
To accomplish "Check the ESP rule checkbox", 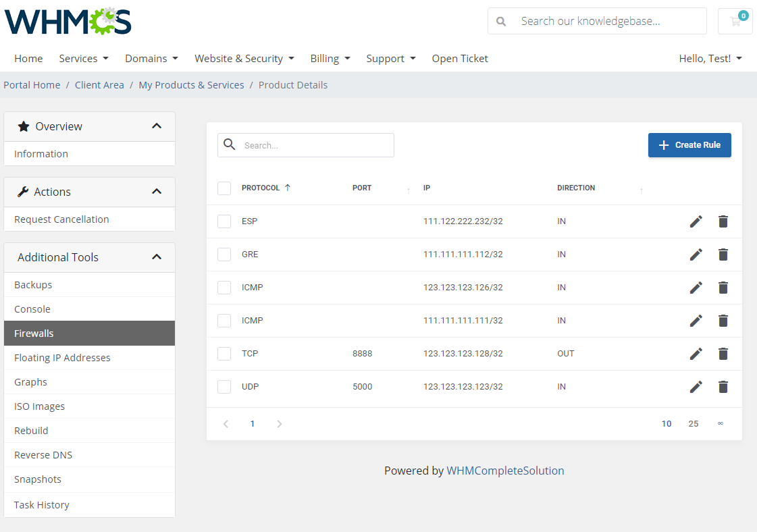I will pos(224,221).
